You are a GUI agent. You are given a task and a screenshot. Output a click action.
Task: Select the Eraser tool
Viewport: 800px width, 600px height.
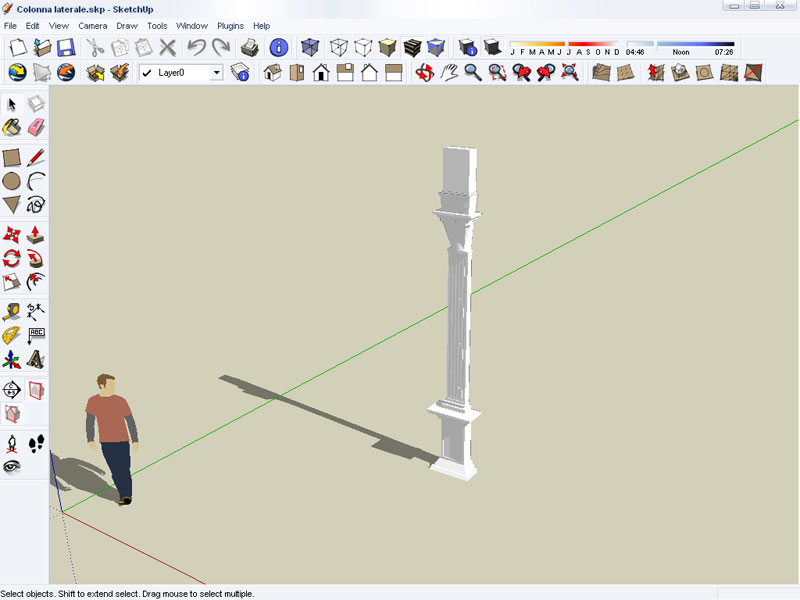[36, 127]
